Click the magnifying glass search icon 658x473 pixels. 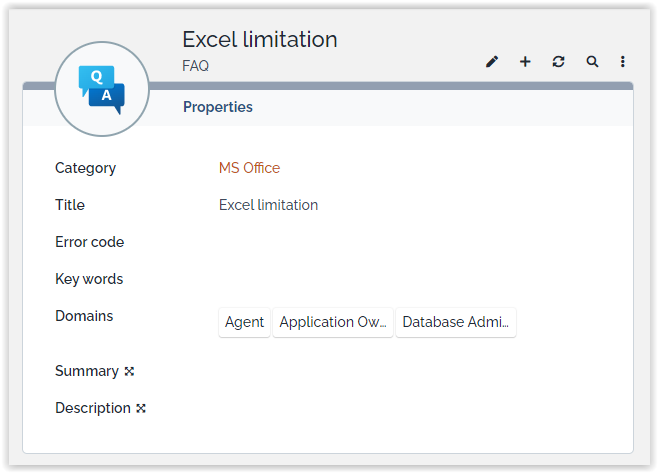pos(592,62)
